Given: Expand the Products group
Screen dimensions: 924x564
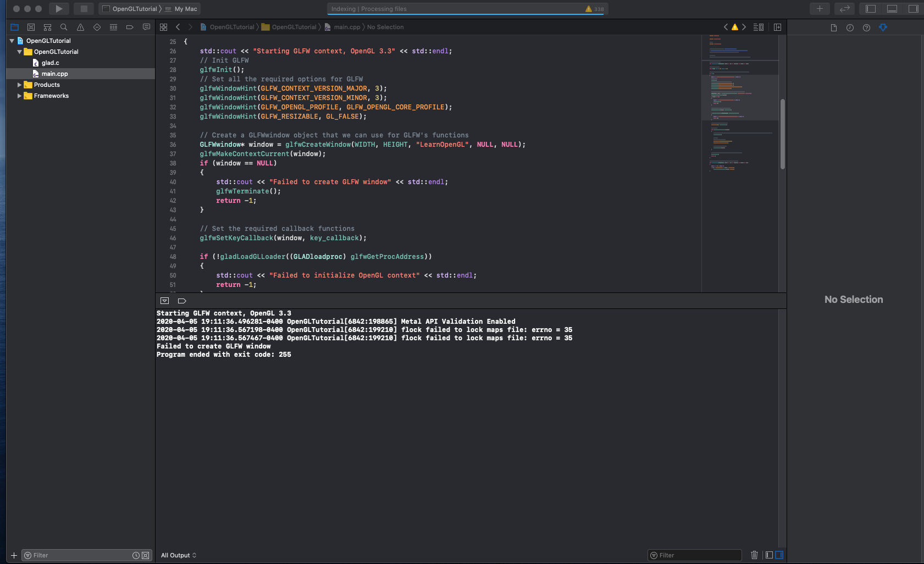Looking at the screenshot, I should [19, 85].
